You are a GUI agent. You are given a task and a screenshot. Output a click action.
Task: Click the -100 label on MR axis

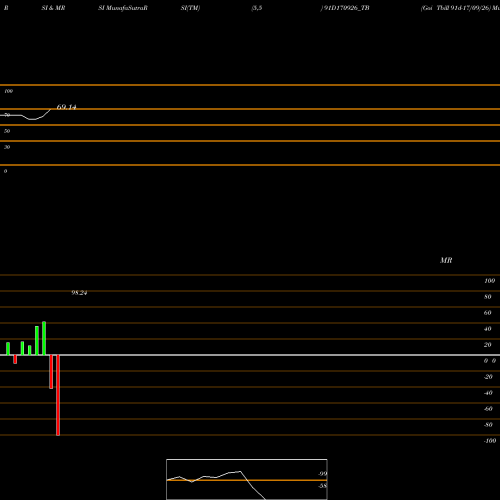[x=490, y=441]
